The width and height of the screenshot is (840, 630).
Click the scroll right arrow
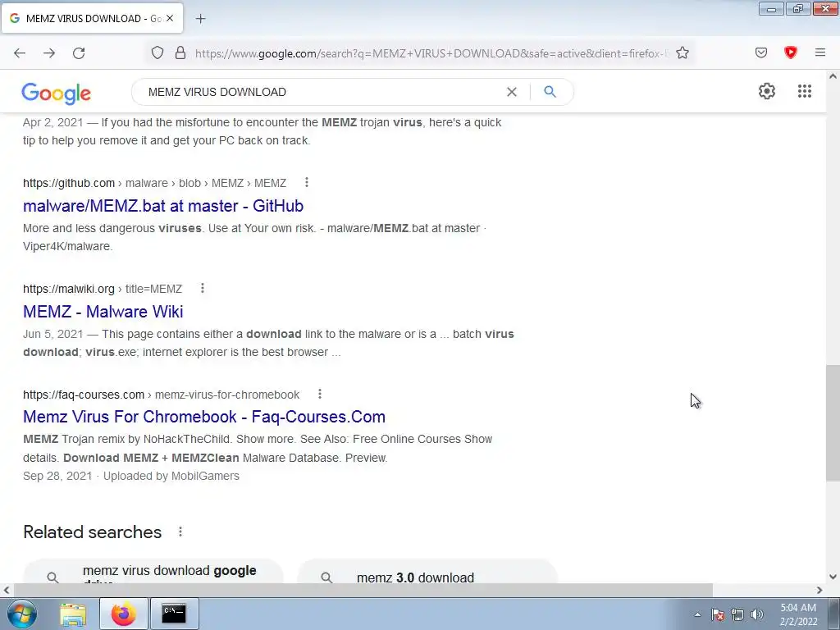[819, 591]
